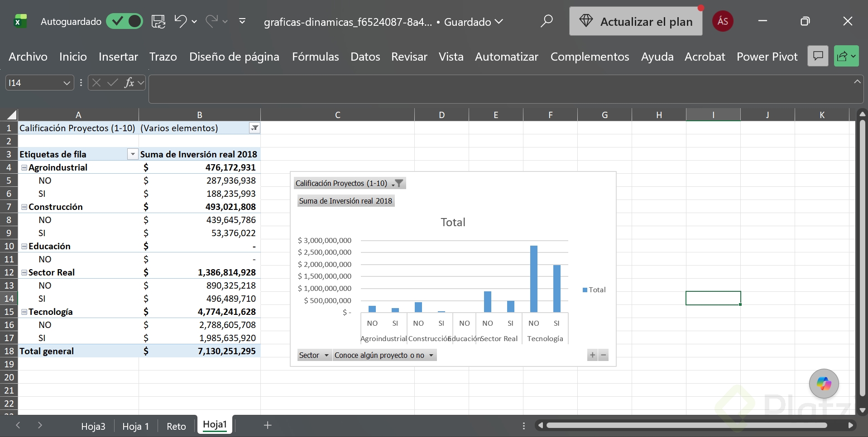Open the Comments speech bubble icon

(818, 56)
